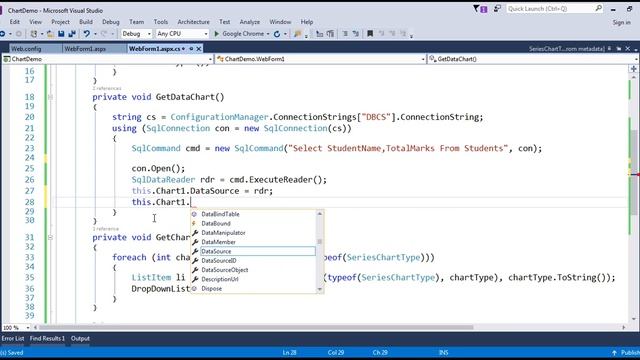
Task: Open Find in Files from the toolbar
Action: pos(298,34)
